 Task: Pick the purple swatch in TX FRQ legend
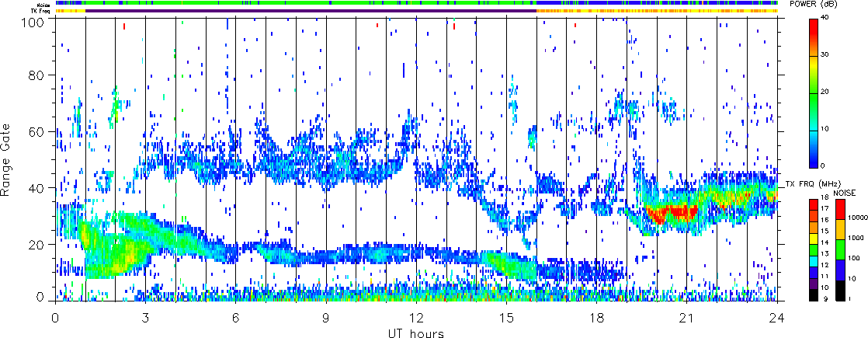(x=814, y=284)
